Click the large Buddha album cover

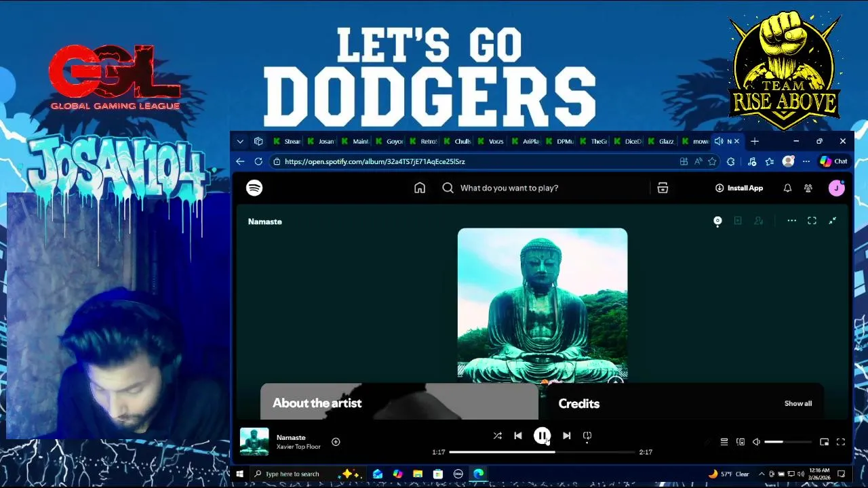542,305
